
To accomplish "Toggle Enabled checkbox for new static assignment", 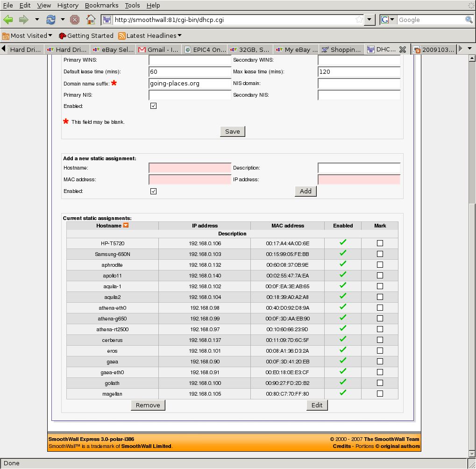I will pos(153,191).
